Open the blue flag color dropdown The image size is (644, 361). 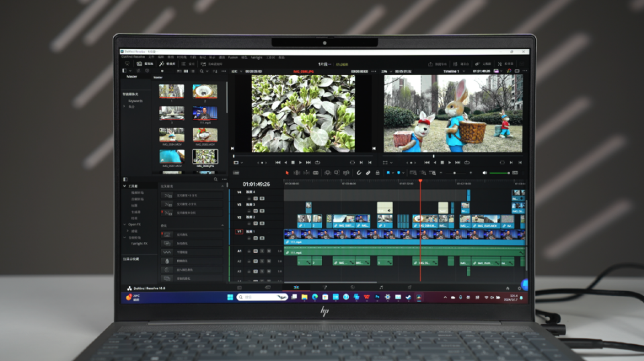394,172
